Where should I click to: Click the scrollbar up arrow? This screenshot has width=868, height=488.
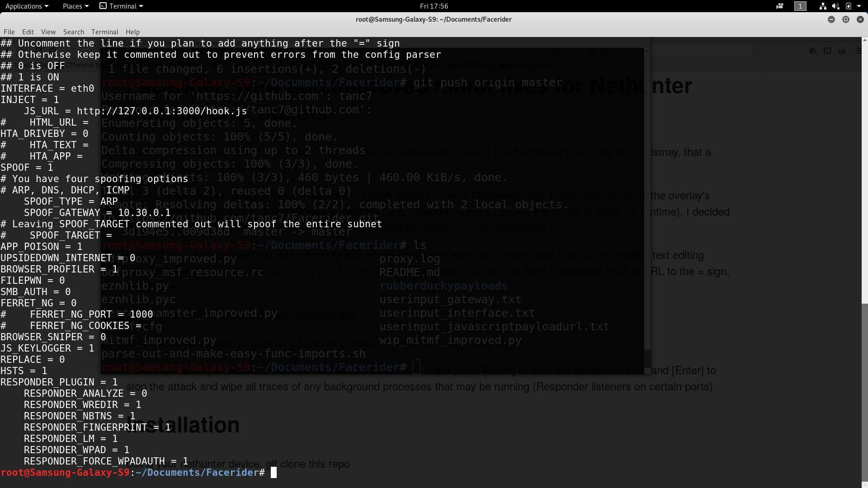tap(864, 40)
